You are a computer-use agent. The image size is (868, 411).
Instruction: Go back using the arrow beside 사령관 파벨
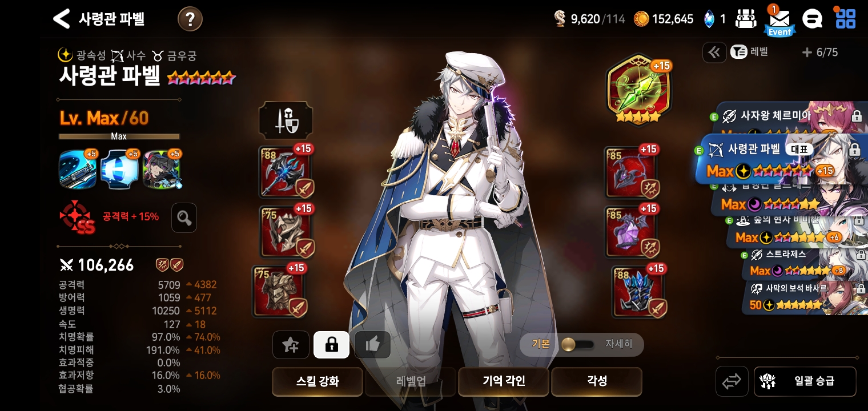[61, 19]
